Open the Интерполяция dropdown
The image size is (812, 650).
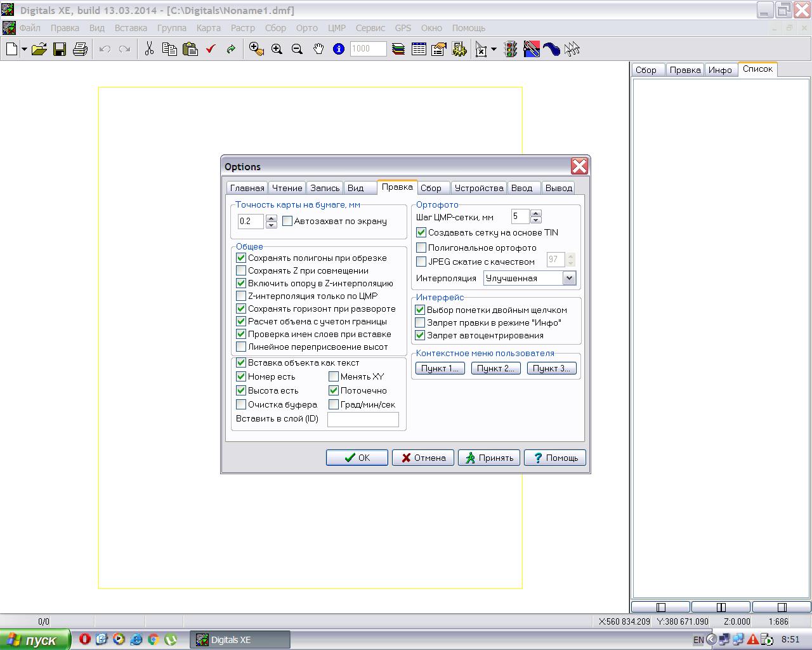tap(569, 278)
